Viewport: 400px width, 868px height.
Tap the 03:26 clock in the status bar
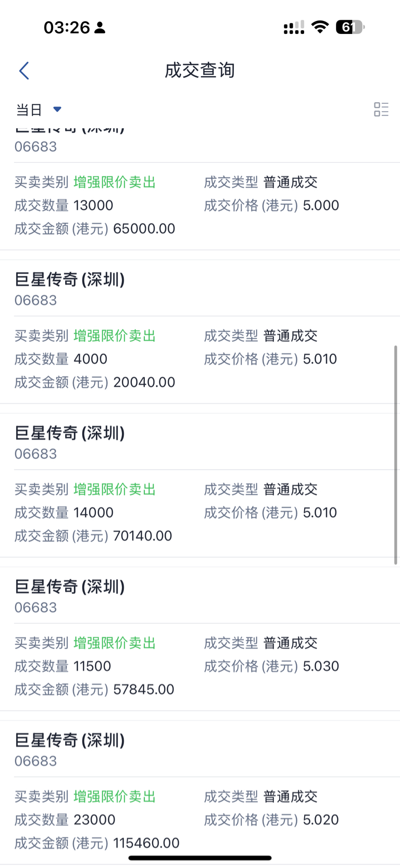pos(67,27)
